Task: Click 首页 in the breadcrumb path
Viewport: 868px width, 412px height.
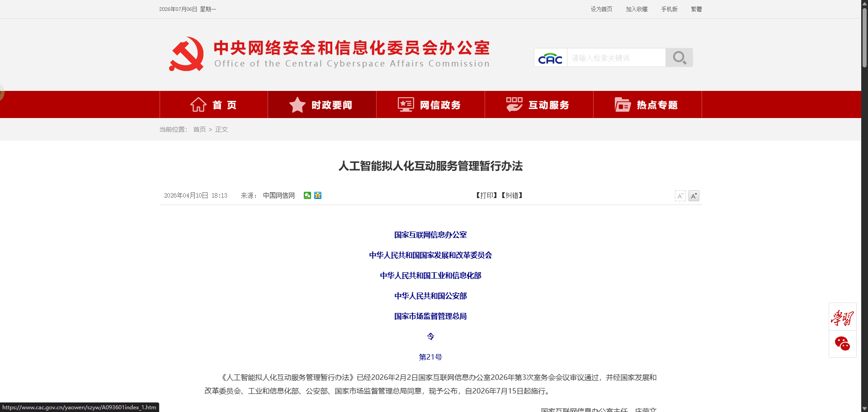Action: (x=199, y=129)
